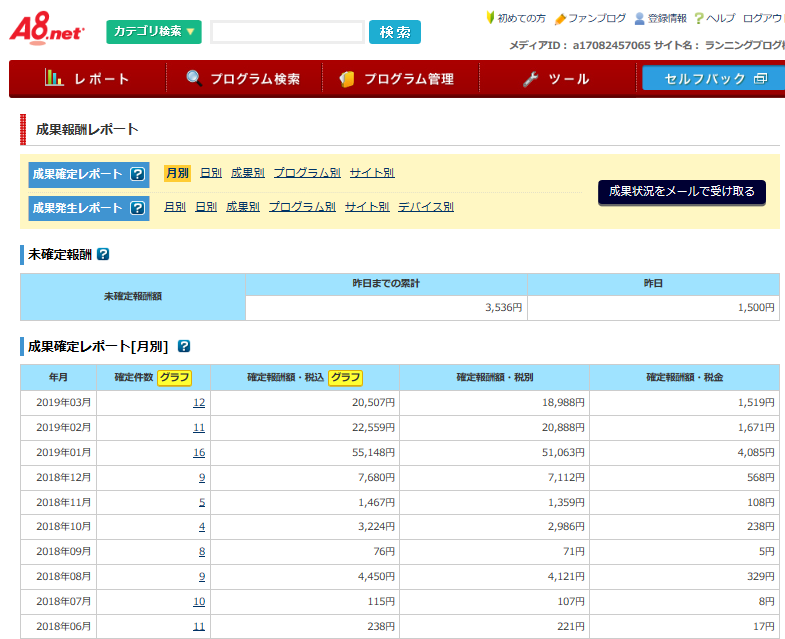785x639 pixels.
Task: Open the 登録情報 link
Action: point(667,19)
